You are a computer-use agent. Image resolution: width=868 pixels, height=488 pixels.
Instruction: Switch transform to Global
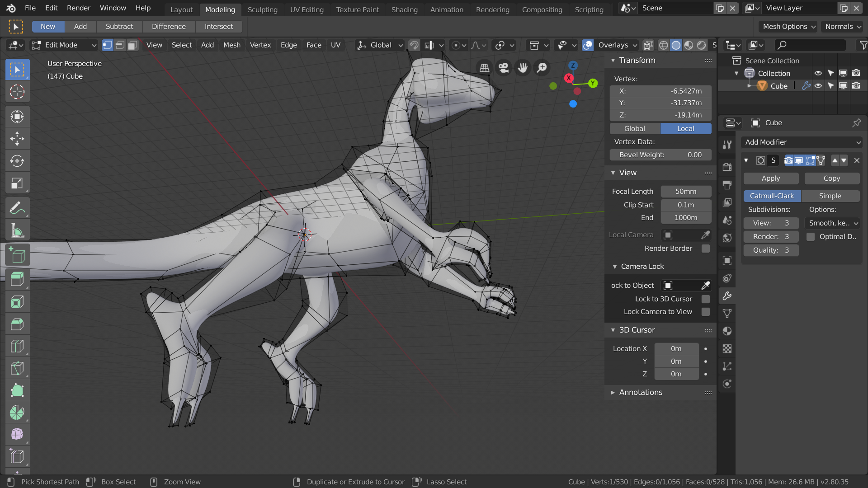635,129
